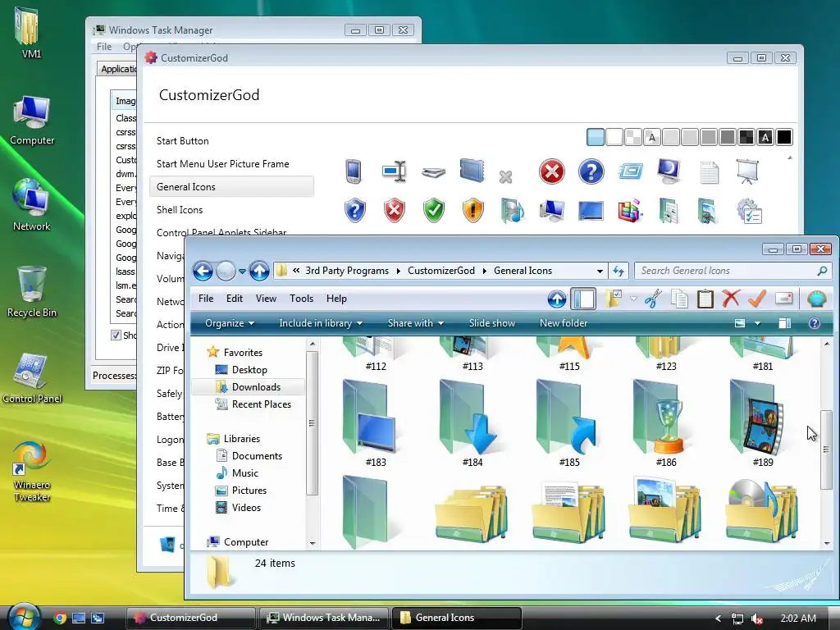
Task: Select the monitor with moon sleep icon
Action: click(x=669, y=171)
